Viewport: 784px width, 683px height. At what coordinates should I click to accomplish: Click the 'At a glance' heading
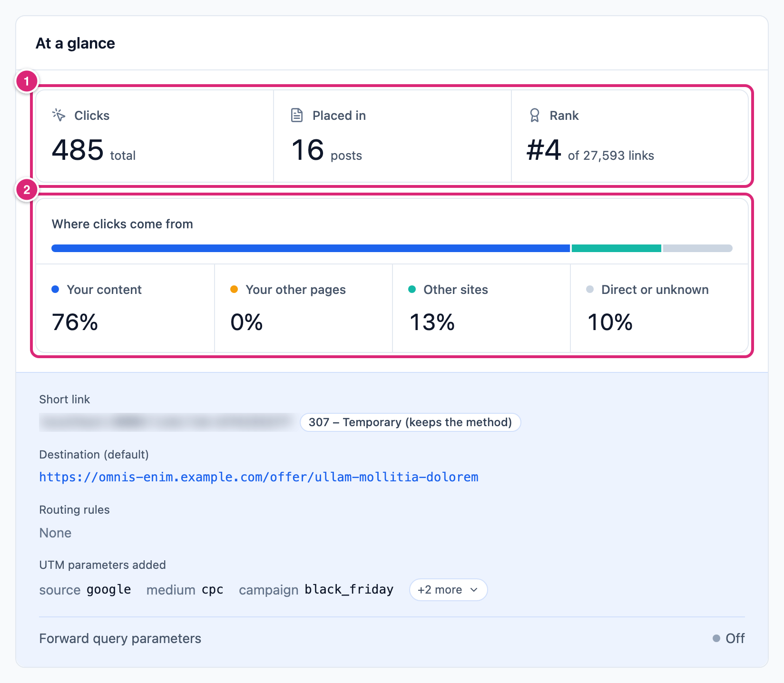point(75,43)
